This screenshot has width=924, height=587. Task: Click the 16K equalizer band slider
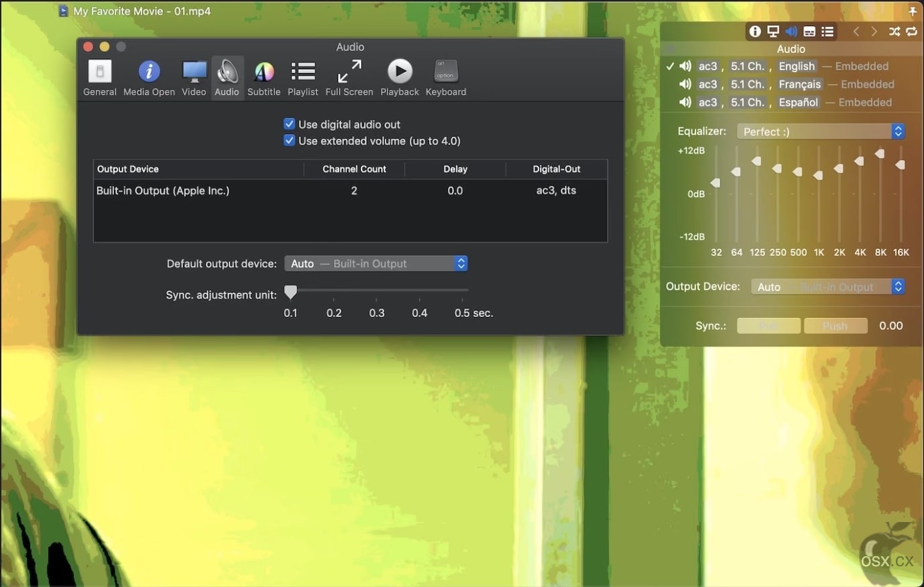click(x=901, y=165)
